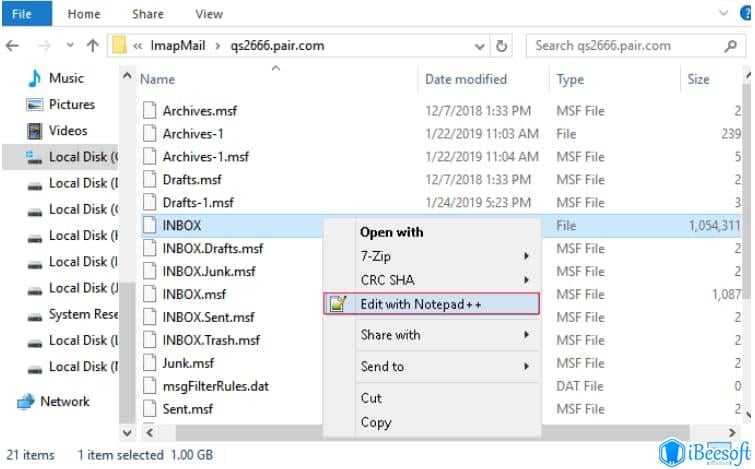This screenshot has height=469, width=755.
Task: Refresh the qs2666.pair.com folder
Action: [501, 46]
